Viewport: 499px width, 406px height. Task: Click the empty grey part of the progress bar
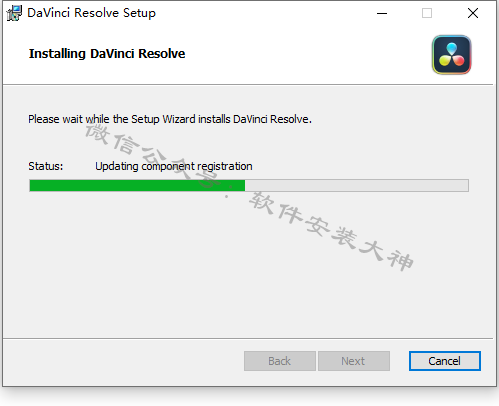point(357,185)
